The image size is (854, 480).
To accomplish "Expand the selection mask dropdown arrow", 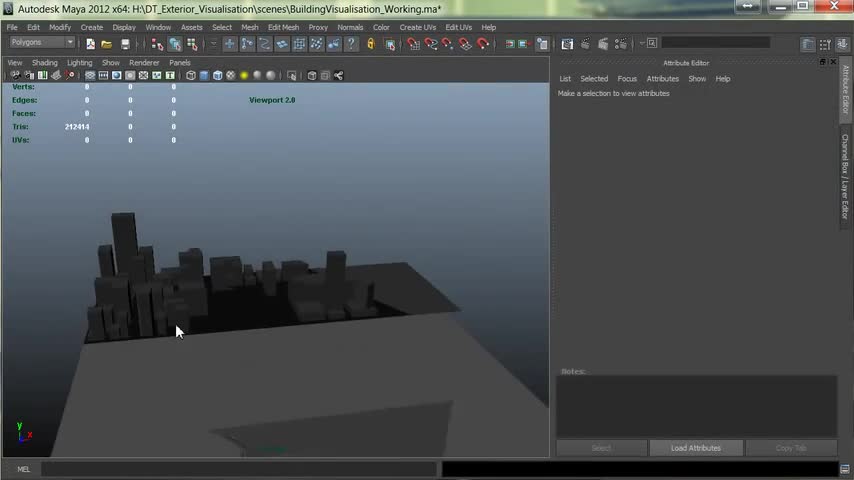I will (214, 44).
